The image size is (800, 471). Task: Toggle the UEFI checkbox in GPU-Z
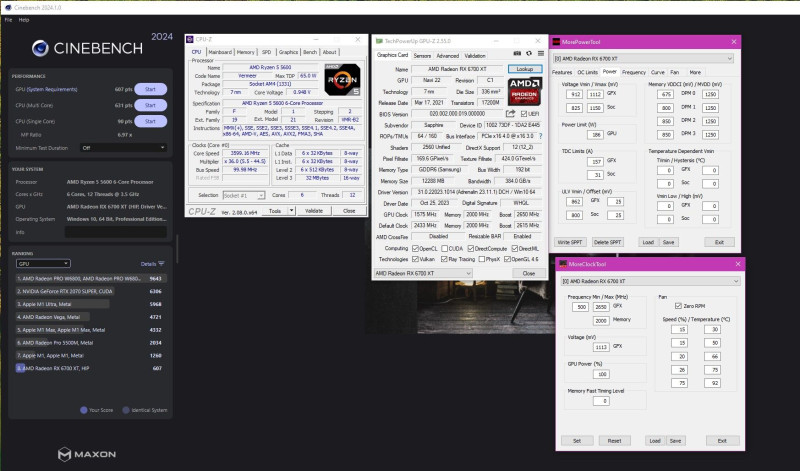[523, 114]
